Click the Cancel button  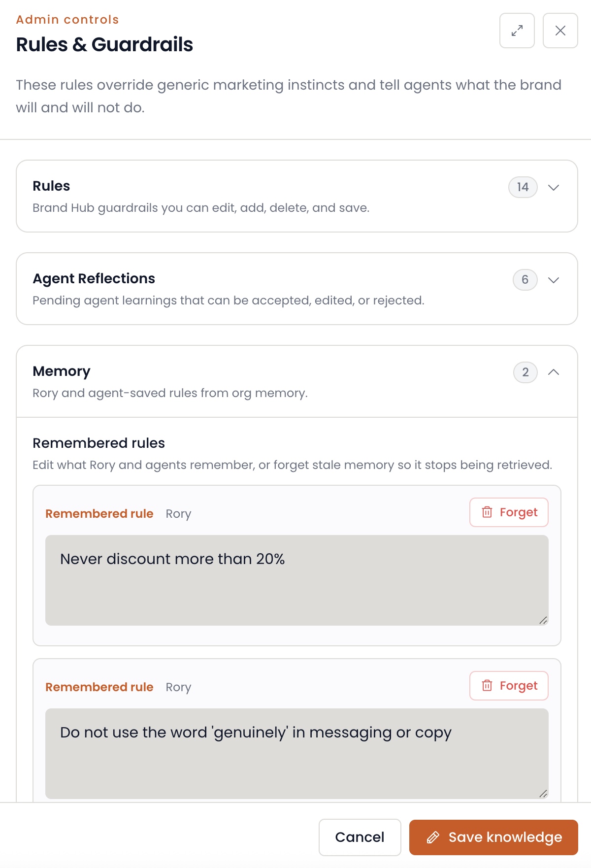coord(360,837)
